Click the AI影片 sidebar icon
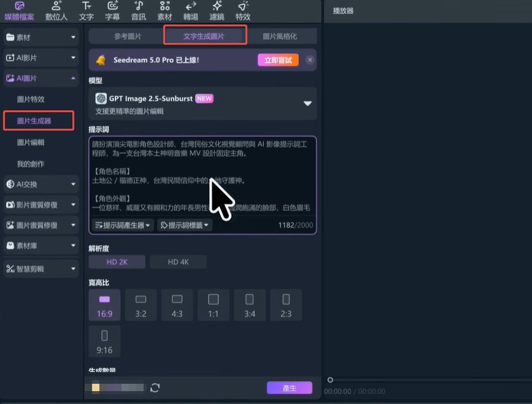The image size is (532, 404). 10,58
